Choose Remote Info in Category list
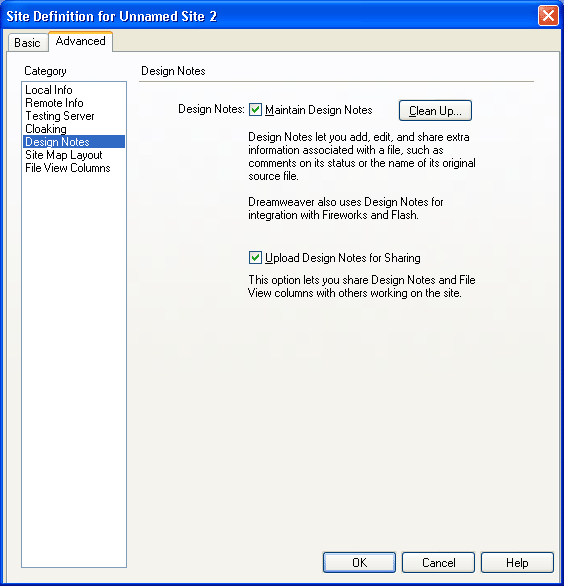The image size is (564, 586). [54, 103]
